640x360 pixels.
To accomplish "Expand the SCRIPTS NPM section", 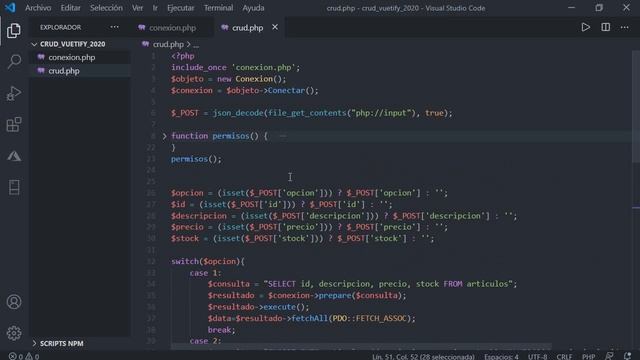I will click(x=61, y=344).
